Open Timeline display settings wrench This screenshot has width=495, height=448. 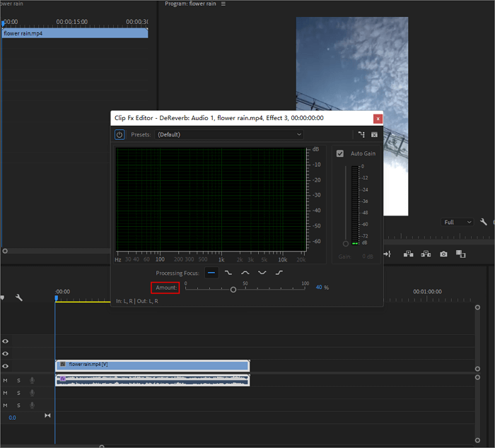(19, 297)
